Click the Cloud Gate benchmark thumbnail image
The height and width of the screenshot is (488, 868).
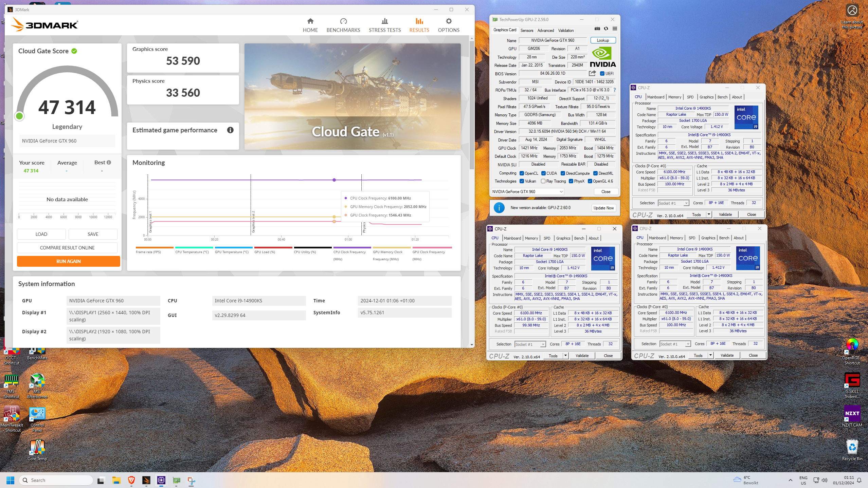pyautogui.click(x=352, y=96)
